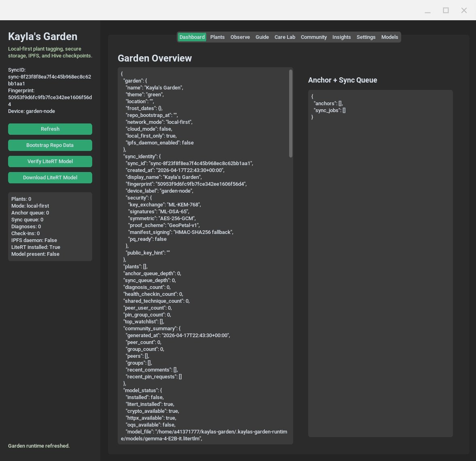476x461 pixels.
Task: Select the Care Lab tab
Action: (285, 37)
